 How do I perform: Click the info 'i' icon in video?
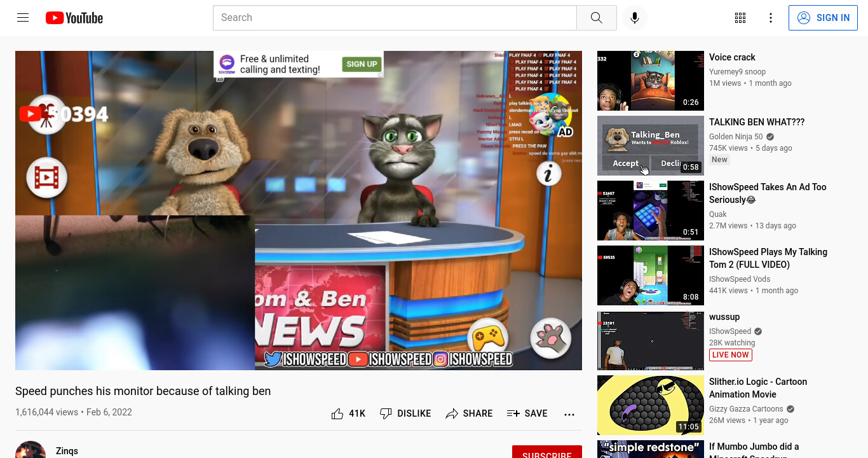(x=548, y=173)
